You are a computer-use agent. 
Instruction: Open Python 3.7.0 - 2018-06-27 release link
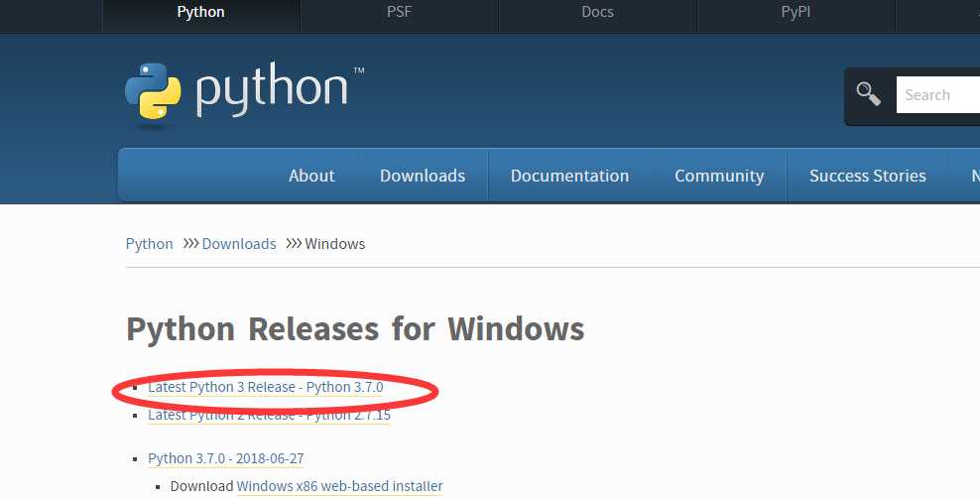pyautogui.click(x=225, y=458)
